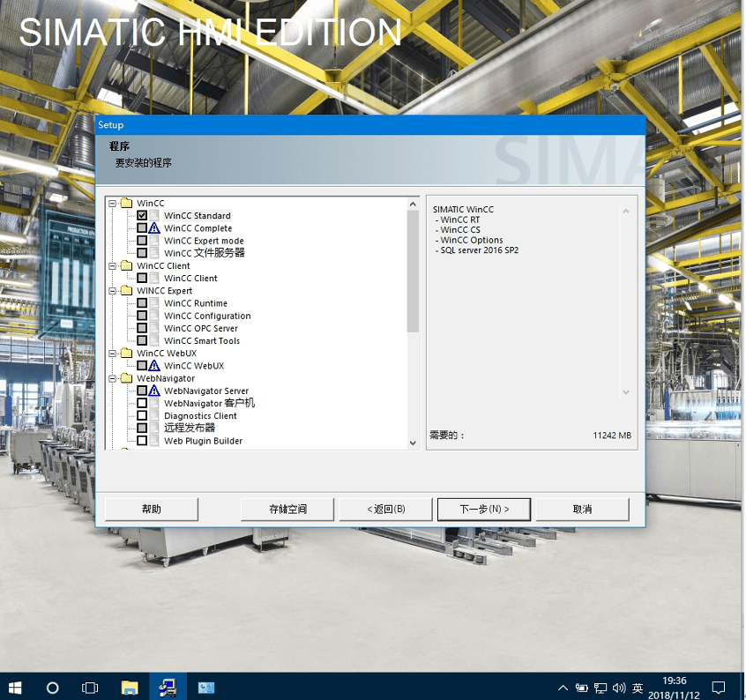746x700 pixels.
Task: Switch input language via 英 indicator
Action: pyautogui.click(x=638, y=689)
